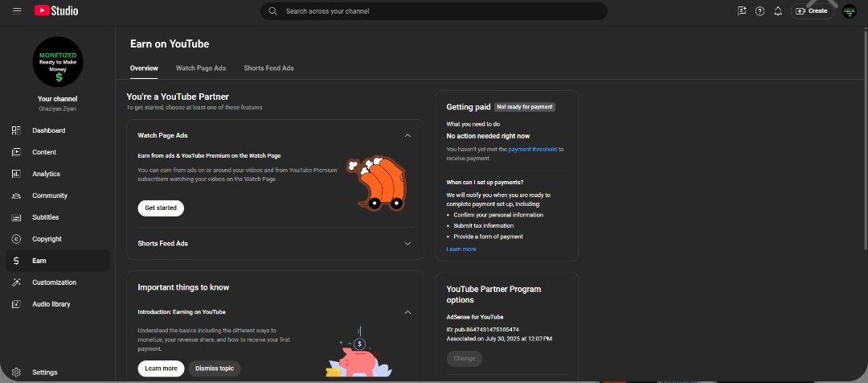Click the Earn dollar icon in sidebar

coord(16,261)
